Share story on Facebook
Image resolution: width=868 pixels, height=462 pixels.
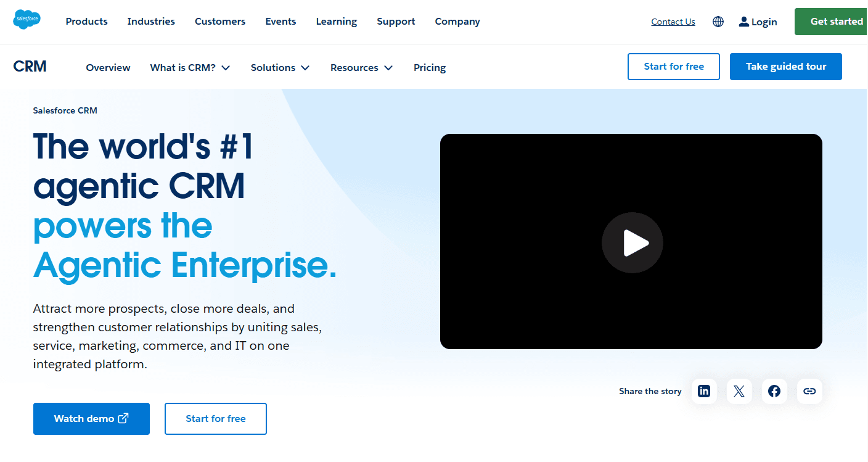coord(774,391)
